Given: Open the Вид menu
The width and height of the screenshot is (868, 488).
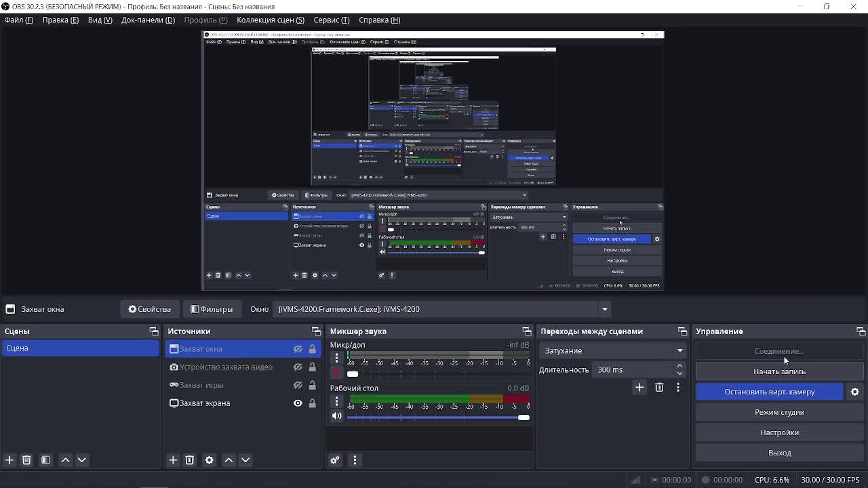Looking at the screenshot, I should tap(100, 20).
